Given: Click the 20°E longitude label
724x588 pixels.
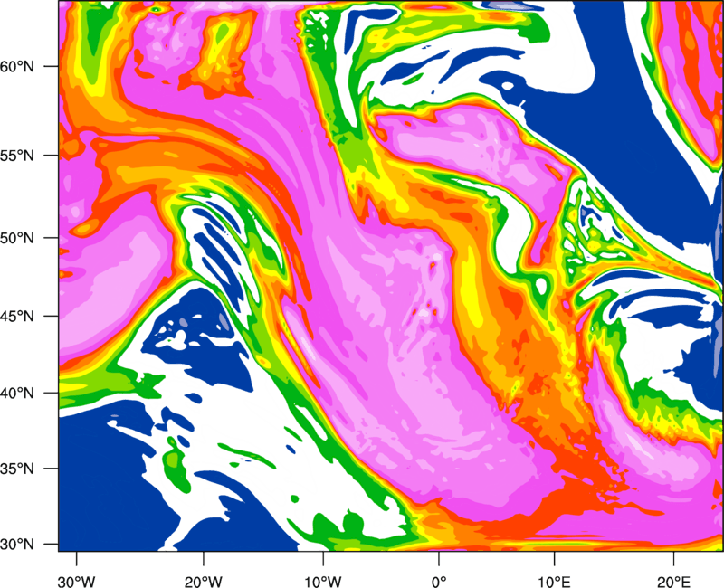Looking at the screenshot, I should pyautogui.click(x=673, y=582).
